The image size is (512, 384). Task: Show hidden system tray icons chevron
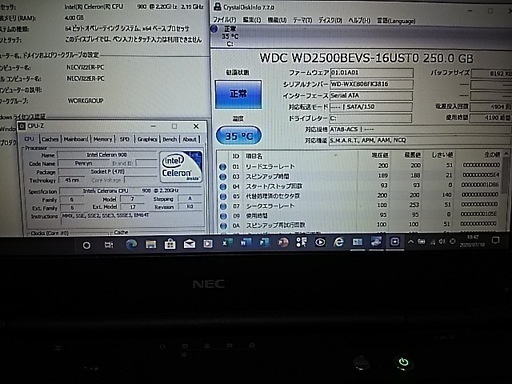coord(411,242)
